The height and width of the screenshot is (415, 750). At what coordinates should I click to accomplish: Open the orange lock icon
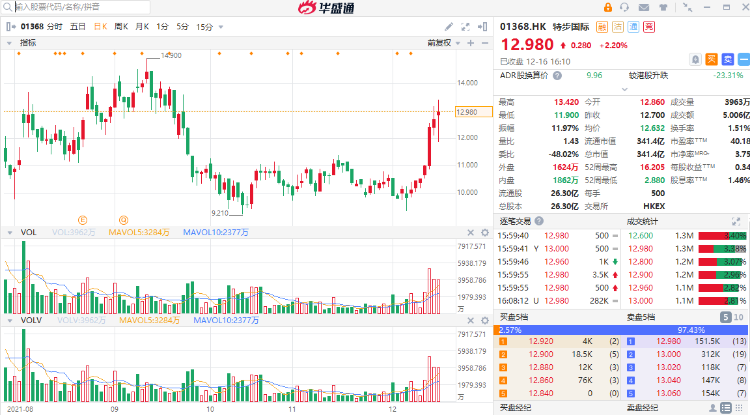point(607,7)
